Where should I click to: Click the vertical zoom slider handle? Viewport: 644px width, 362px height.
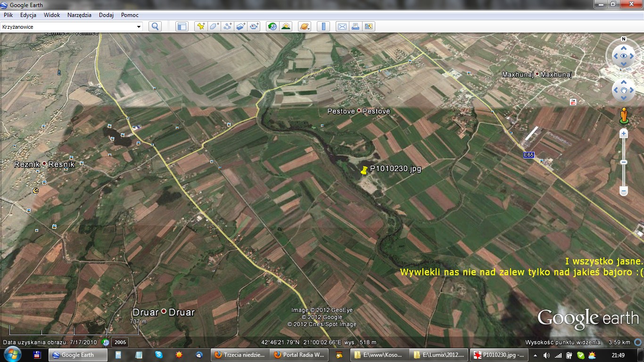pos(624,162)
